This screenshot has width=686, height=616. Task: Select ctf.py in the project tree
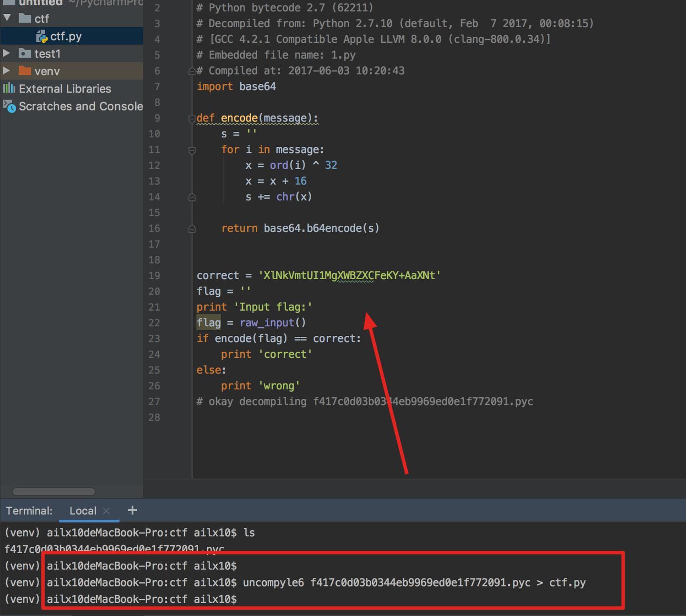point(67,36)
